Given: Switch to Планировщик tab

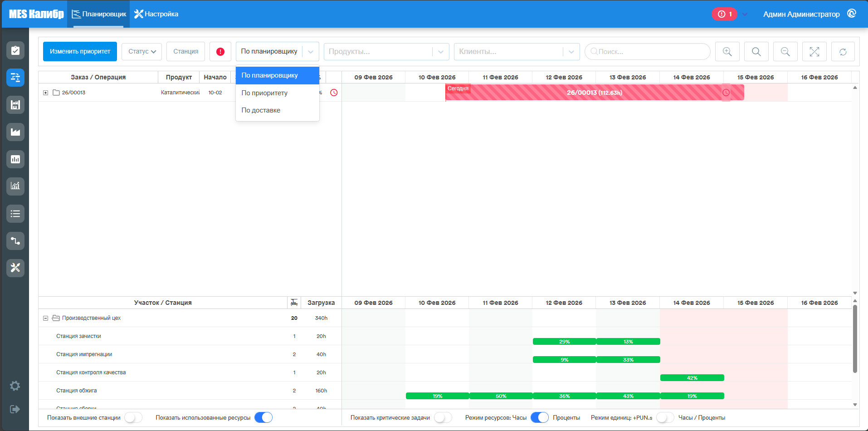Looking at the screenshot, I should pos(98,14).
